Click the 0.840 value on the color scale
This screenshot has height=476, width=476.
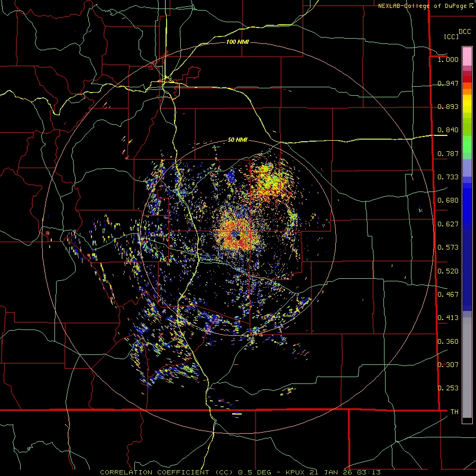448,130
